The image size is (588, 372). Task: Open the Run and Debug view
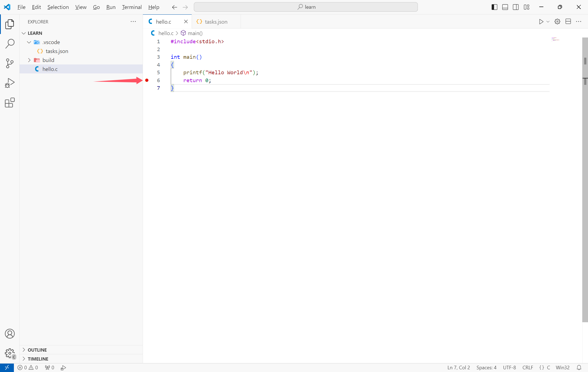pos(10,83)
